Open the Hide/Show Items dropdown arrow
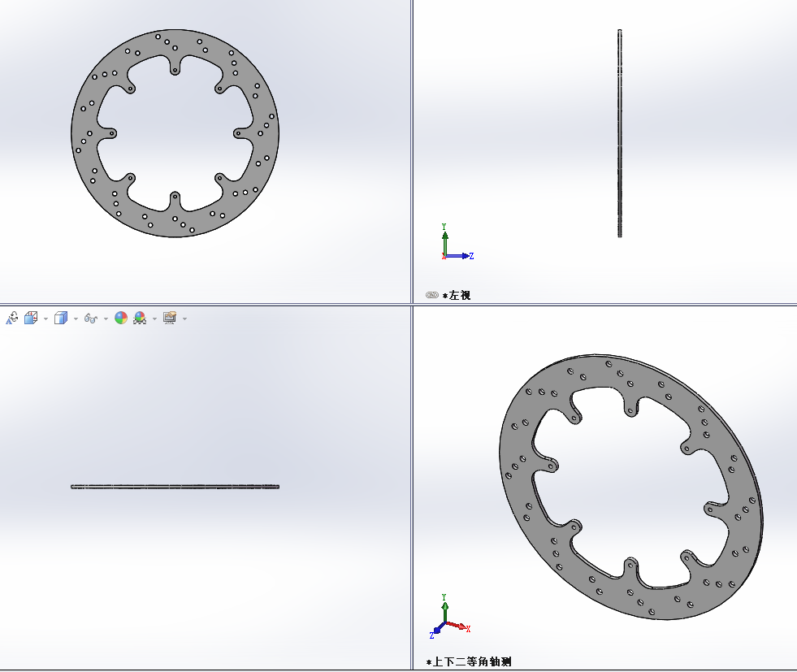Screen dimensions: 797x672 (x=106, y=319)
